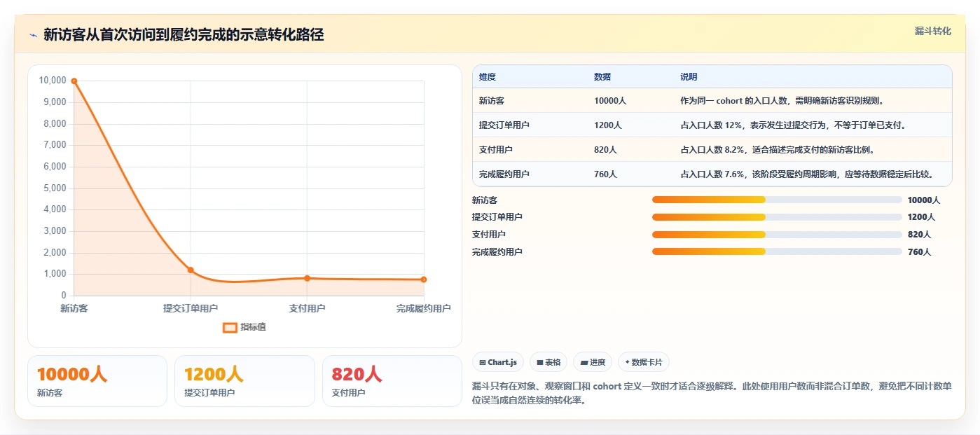Click the 提交订单用户 cell in the table
980x435 pixels.
[x=504, y=125]
